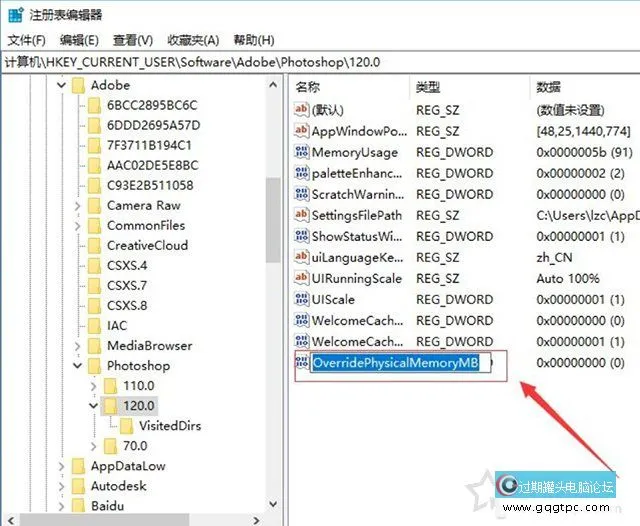Click the 类型 column header
The image size is (640, 526).
428,87
